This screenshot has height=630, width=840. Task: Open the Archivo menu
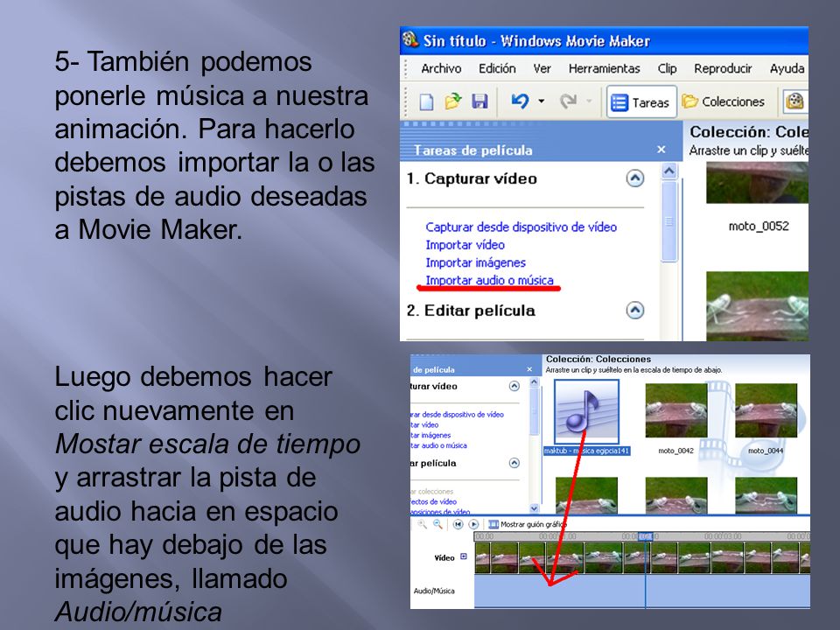[441, 68]
